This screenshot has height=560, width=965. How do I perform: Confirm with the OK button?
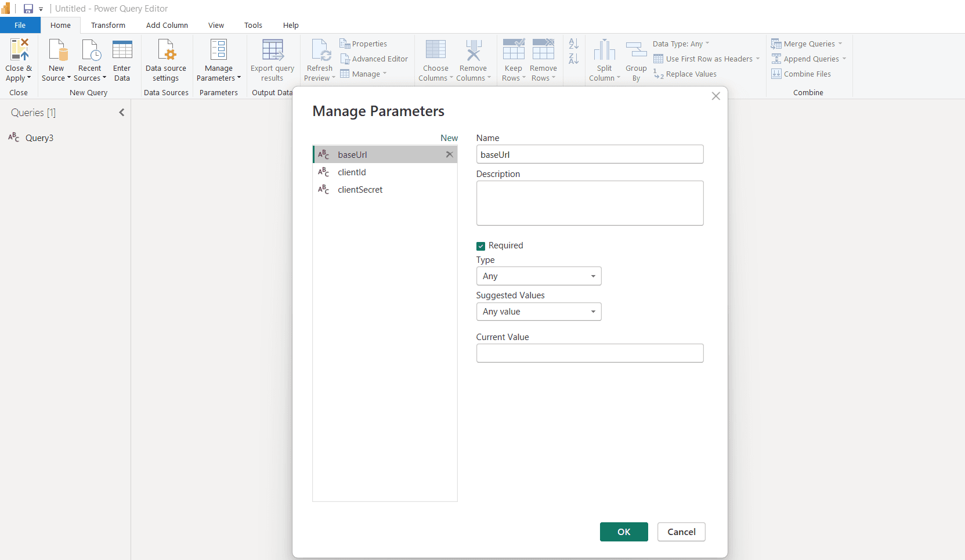point(624,532)
